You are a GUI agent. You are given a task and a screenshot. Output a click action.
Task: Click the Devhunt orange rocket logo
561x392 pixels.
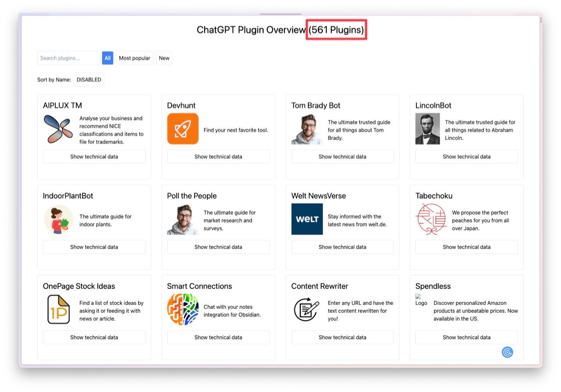coord(183,129)
